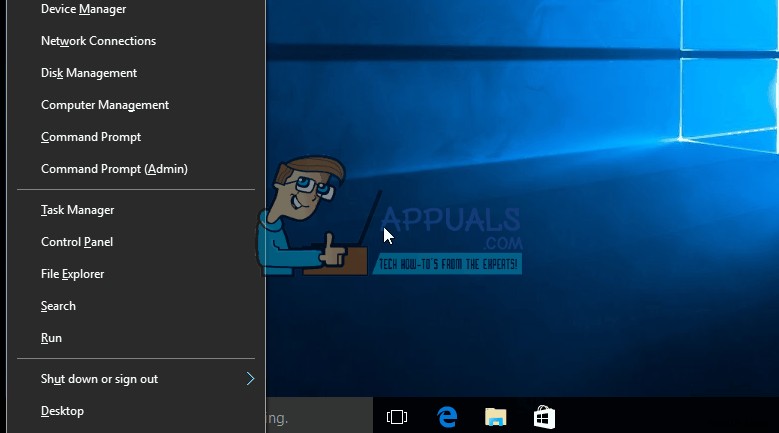
Task: Choose Search in the menu
Action: (136, 306)
